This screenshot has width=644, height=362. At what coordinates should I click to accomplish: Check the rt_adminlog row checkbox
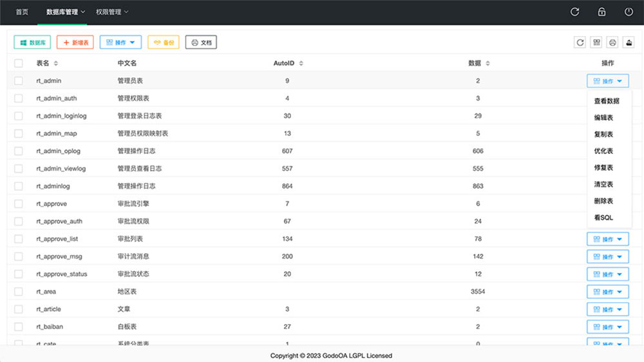click(19, 186)
